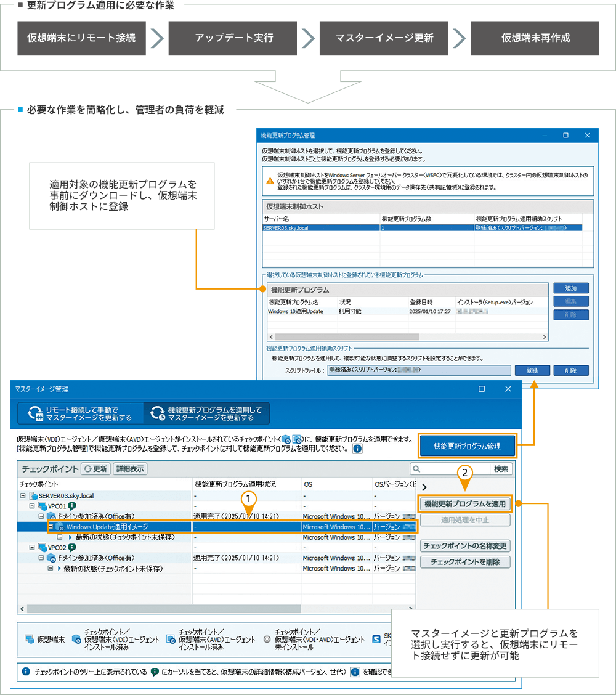Click the VPC02 virtual machine icon
The height and width of the screenshot is (695, 616).
43,547
